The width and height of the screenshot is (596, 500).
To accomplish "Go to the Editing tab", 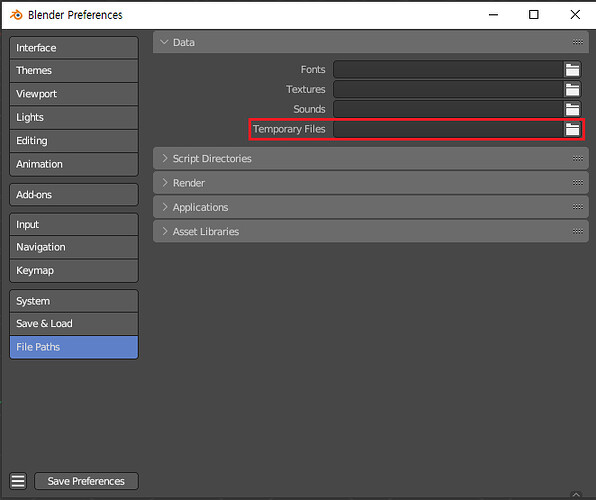I will [74, 141].
